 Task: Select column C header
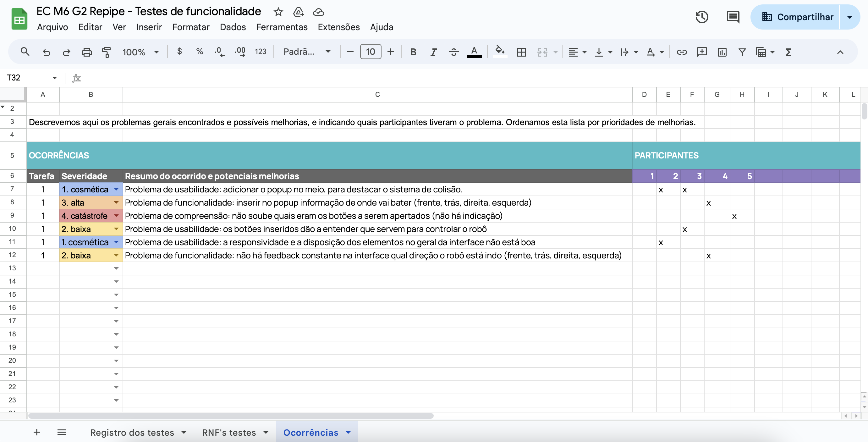tap(377, 95)
